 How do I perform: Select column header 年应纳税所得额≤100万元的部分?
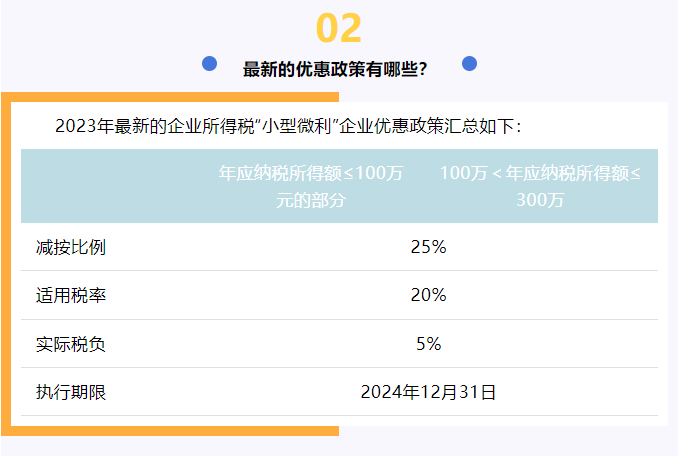(311, 186)
